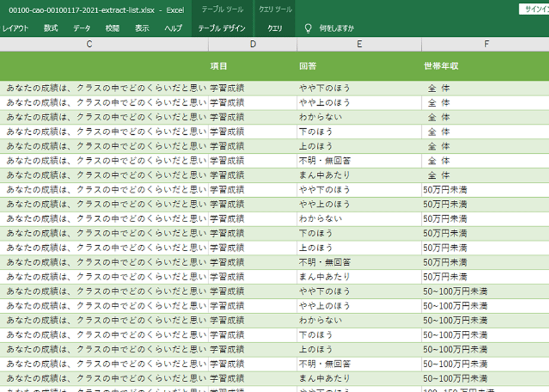The image size is (549, 392).
Task: Select column E header
Action: tap(359, 44)
